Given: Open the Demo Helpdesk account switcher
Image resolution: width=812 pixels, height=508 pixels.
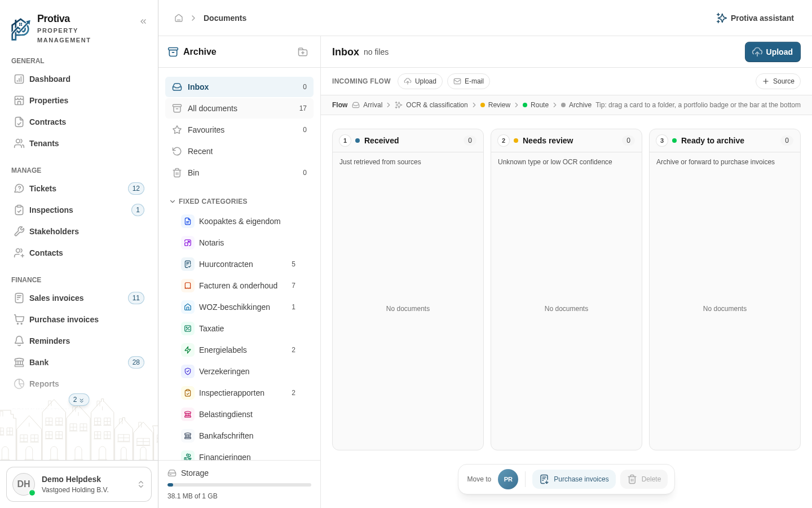Looking at the screenshot, I should [79, 484].
